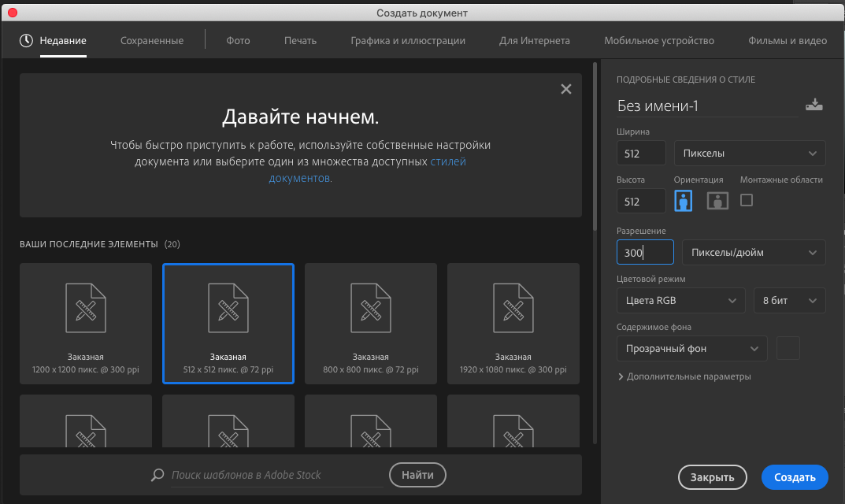
Task: Click the background color swatch
Action: pos(788,348)
